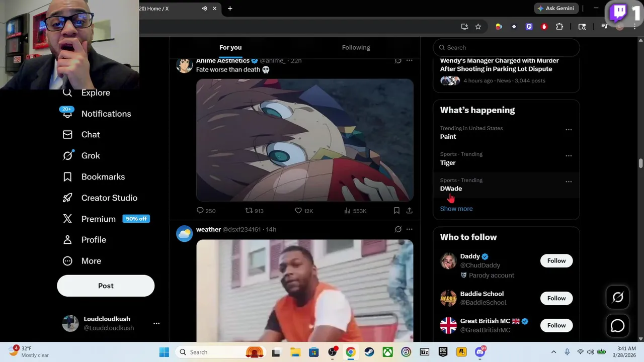Follow Baddie School
Viewport: 644px width, 362px height.
pyautogui.click(x=556, y=298)
